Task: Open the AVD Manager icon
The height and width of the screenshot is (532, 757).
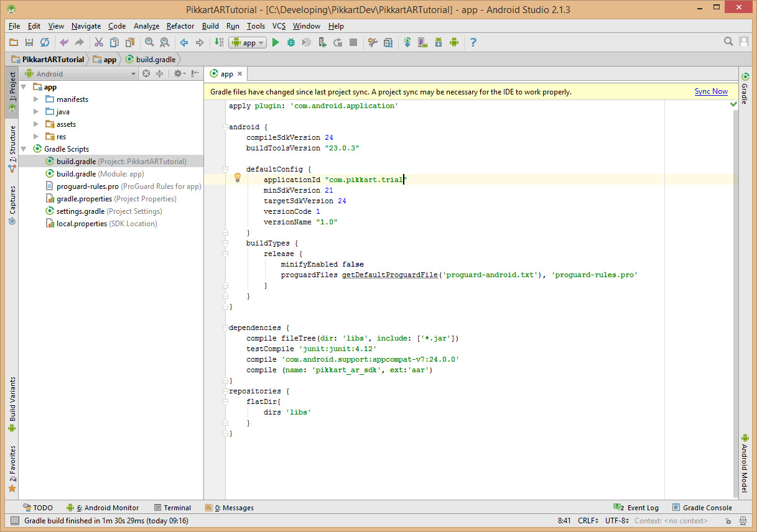Action: pyautogui.click(x=423, y=42)
